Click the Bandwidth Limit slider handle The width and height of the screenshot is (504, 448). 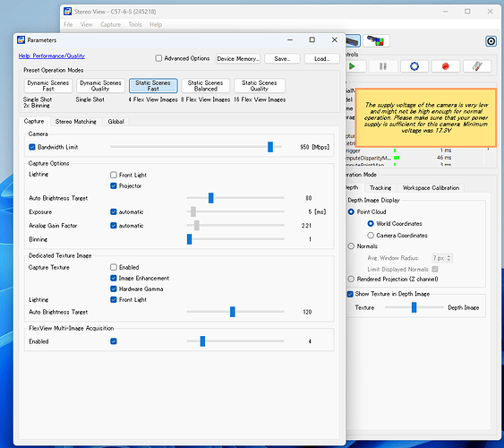270,147
